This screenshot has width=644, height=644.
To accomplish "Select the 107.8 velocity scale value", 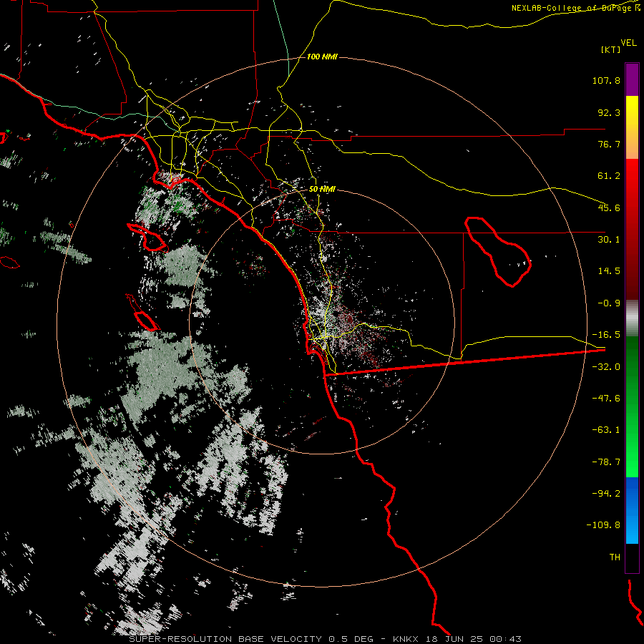I will click(606, 80).
